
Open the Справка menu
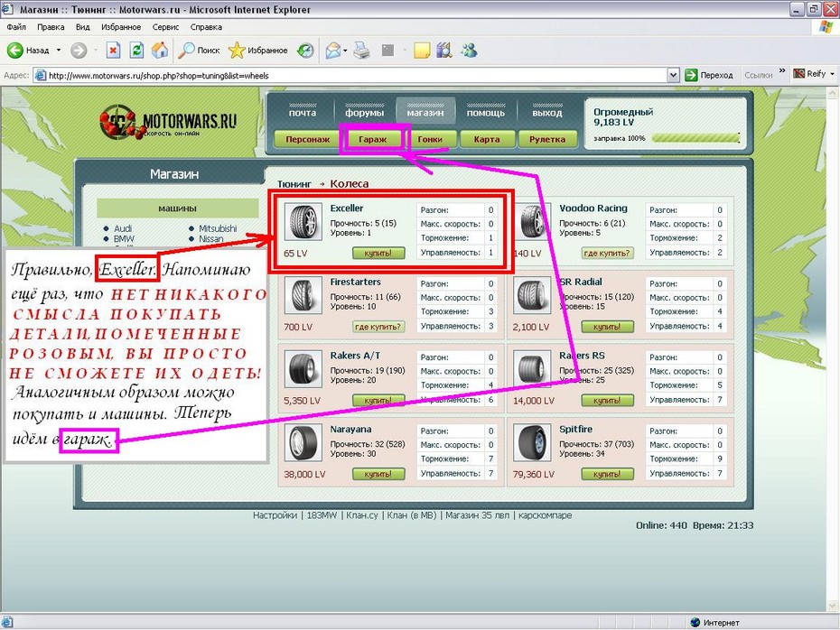(x=206, y=27)
